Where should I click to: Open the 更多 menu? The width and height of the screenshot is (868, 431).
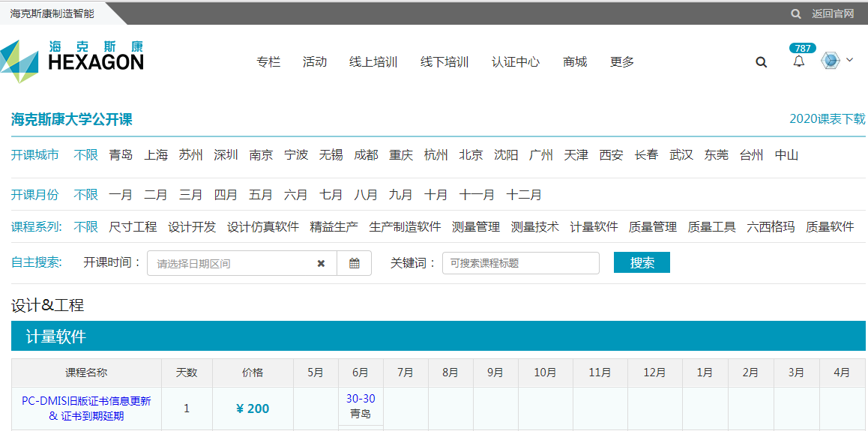(622, 62)
